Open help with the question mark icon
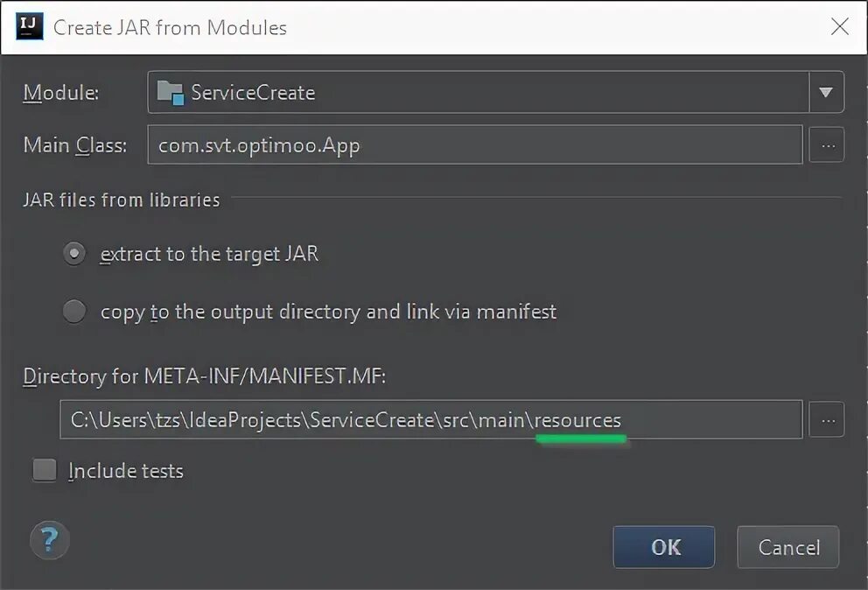This screenshot has height=590, width=868. coord(50,540)
